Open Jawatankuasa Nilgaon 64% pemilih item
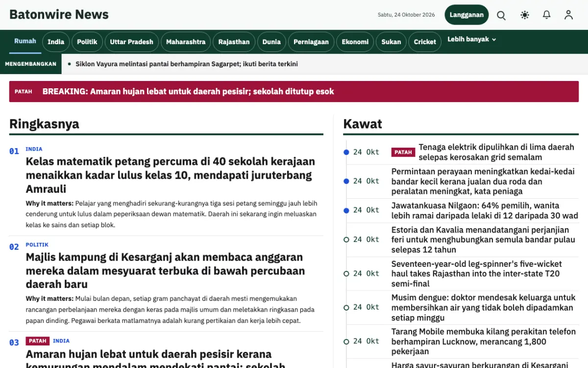Viewport: 588px width, 368px height. [485, 210]
